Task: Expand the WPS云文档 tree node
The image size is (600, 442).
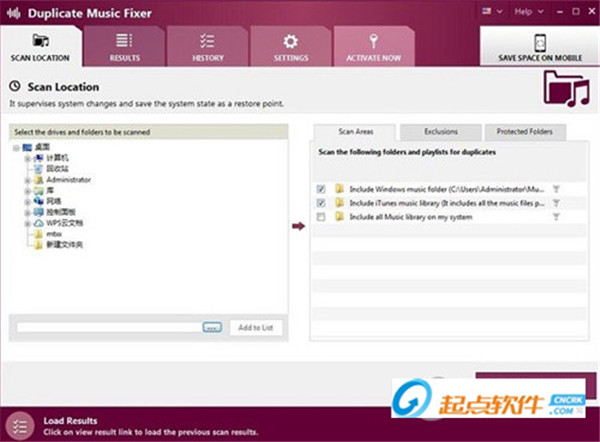Action: click(28, 223)
